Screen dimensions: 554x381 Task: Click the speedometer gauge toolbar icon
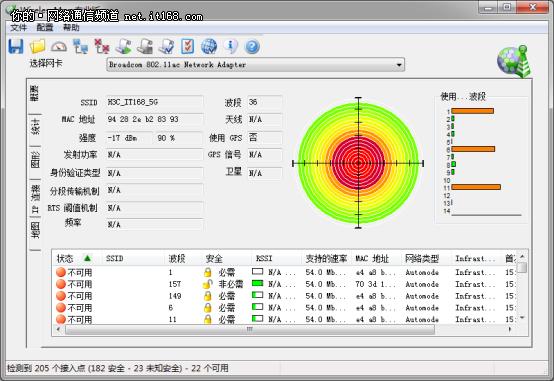(x=59, y=46)
